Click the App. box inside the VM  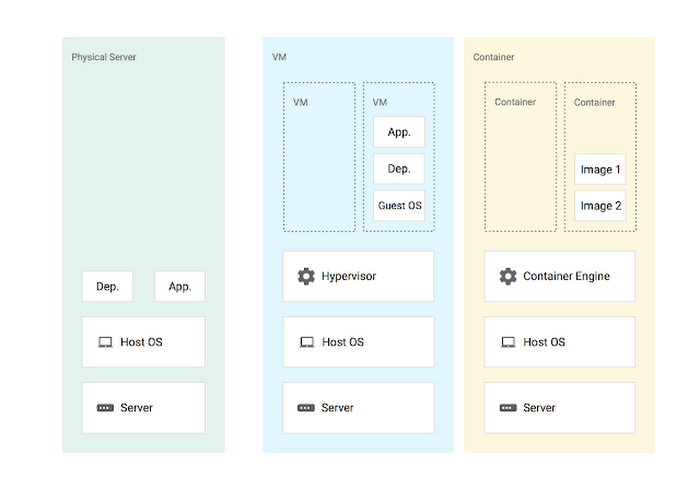(399, 132)
